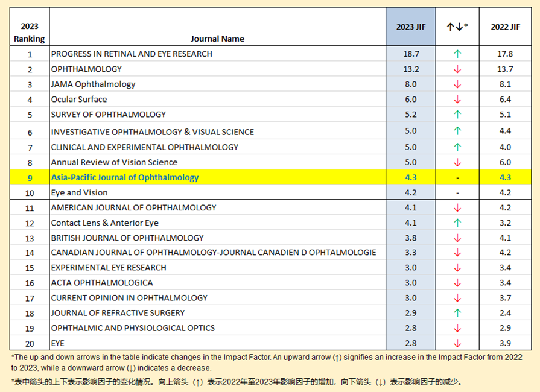Select INVESTIGATIVE OPHTHALMOLOGY & VISUAL SCIENCE name
The height and width of the screenshot is (392, 540).
[152, 132]
